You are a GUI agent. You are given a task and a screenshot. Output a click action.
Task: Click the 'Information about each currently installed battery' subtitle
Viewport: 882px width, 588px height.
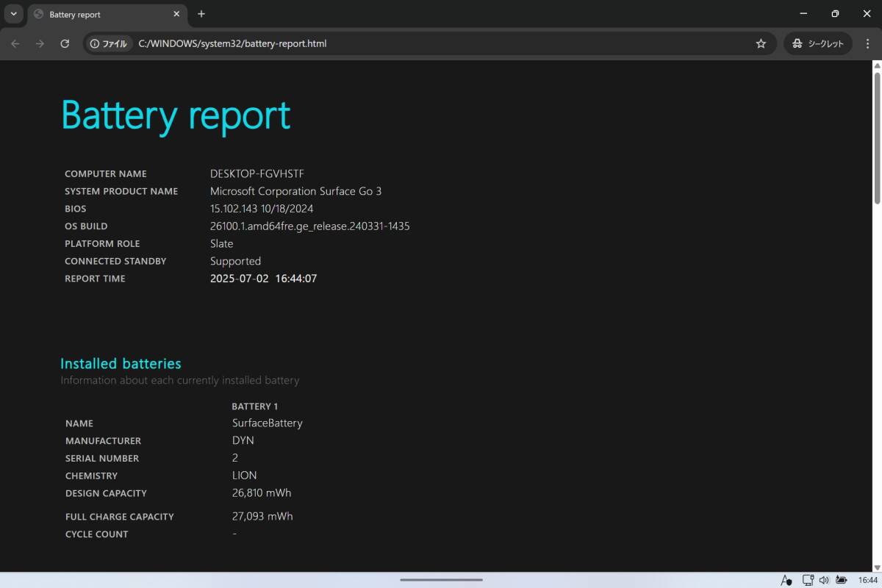[x=180, y=381]
